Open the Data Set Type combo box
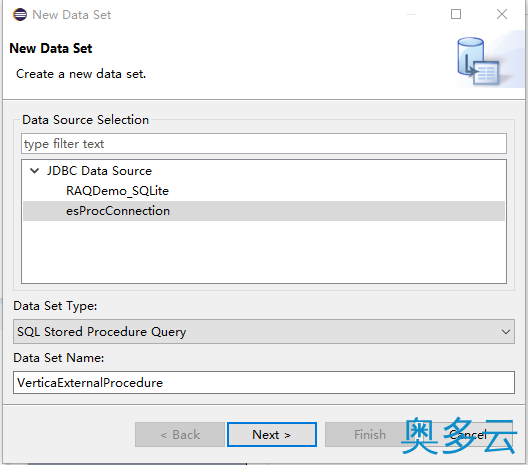Screen dimensions: 528x465 pyautogui.click(x=264, y=332)
